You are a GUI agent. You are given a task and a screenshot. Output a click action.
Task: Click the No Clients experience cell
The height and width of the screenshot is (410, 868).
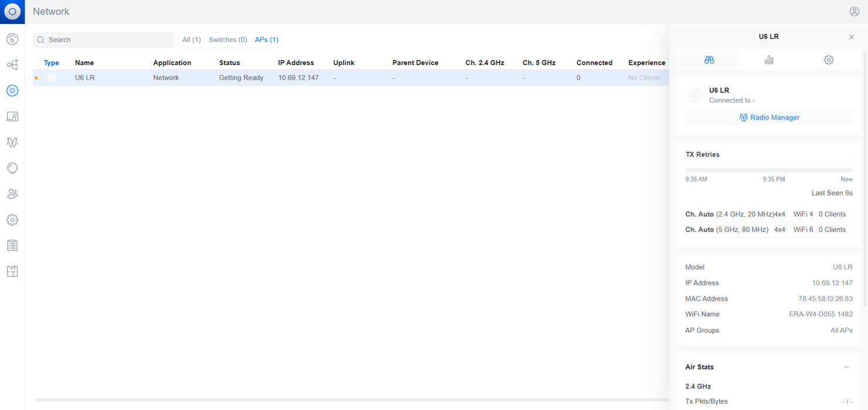(644, 78)
